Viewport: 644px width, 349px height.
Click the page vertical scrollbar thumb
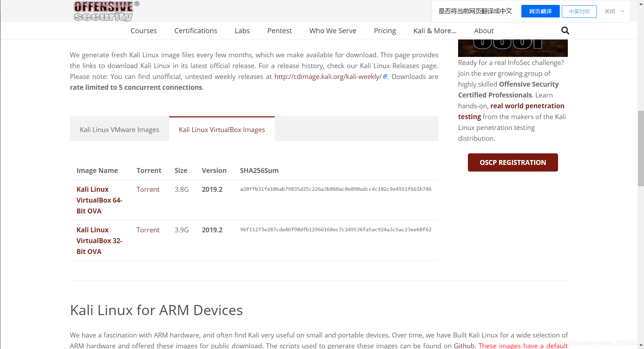[x=641, y=148]
